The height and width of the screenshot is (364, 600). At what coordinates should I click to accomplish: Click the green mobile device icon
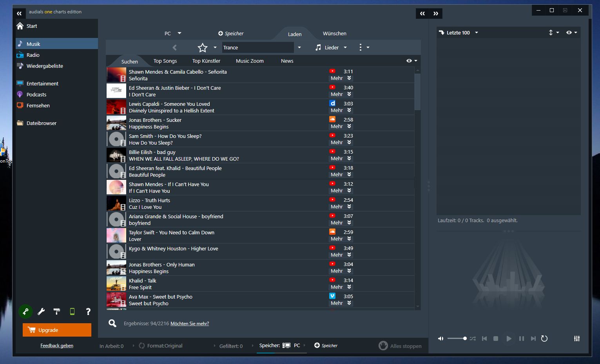(x=72, y=311)
